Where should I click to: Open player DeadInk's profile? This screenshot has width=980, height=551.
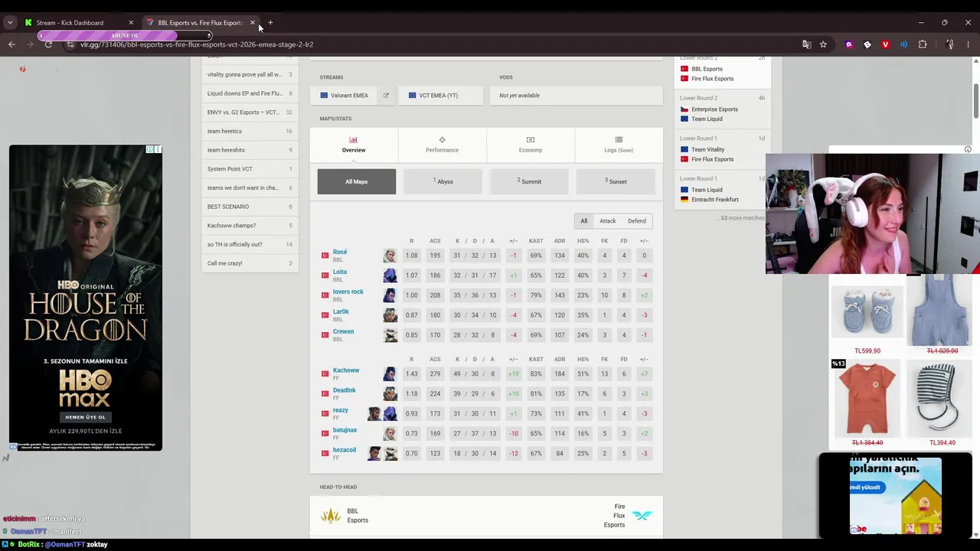click(x=345, y=390)
